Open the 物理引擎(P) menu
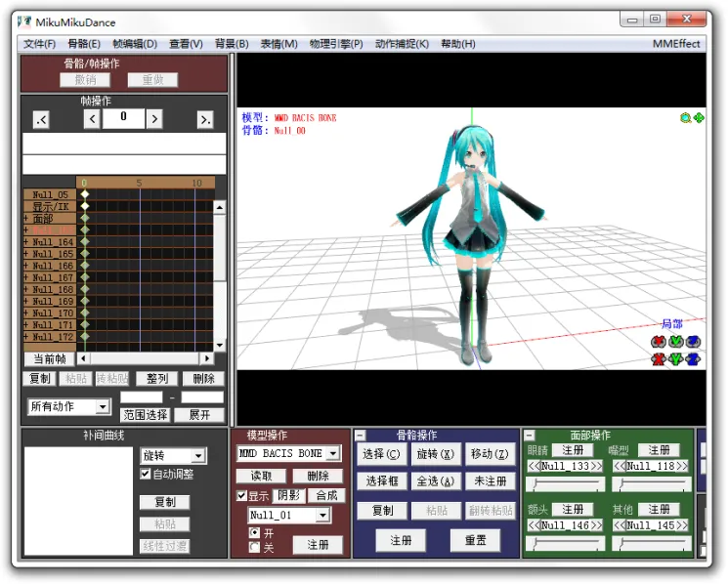This screenshot has width=728, height=584. click(336, 44)
